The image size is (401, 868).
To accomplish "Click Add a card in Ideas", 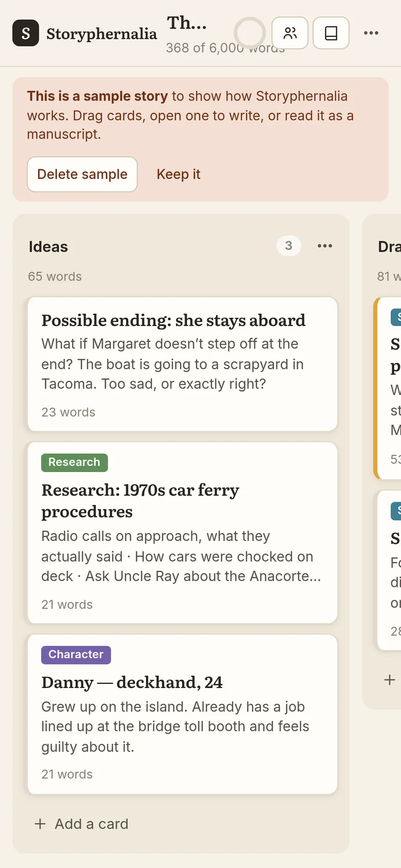I will point(82,824).
